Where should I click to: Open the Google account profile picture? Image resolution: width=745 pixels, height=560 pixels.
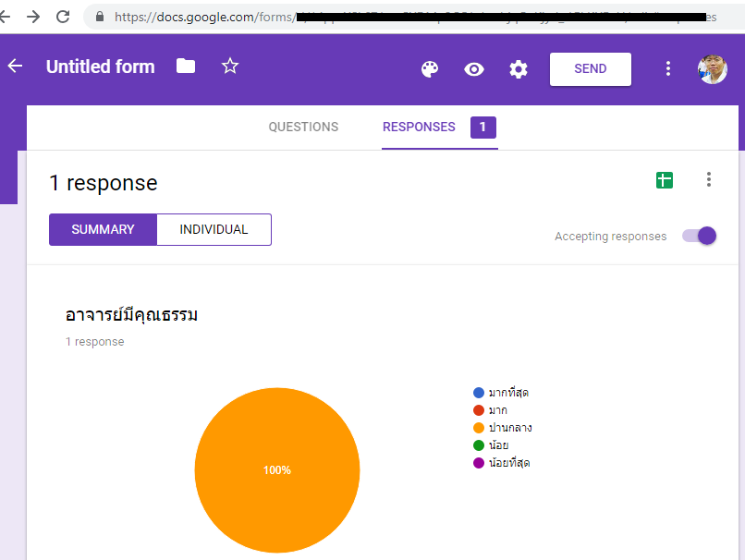point(712,69)
